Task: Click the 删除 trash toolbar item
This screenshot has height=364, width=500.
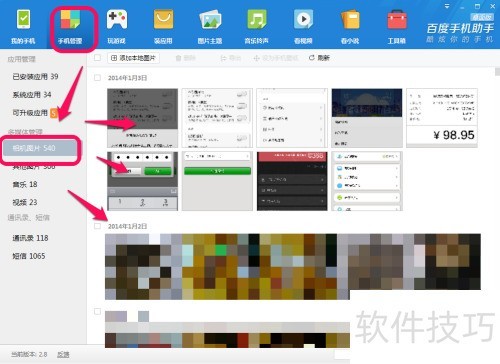Action: coord(185,58)
